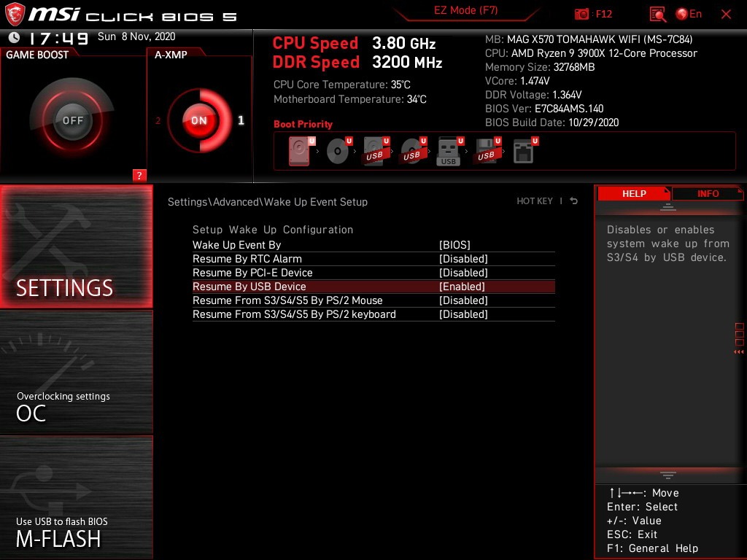Change PS/2 keyboard resume [Disabled] value

(463, 314)
